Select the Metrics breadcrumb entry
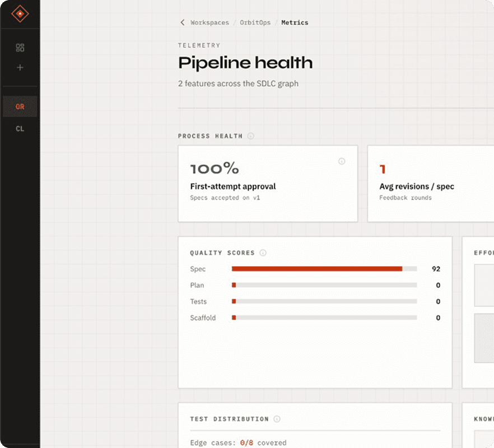The width and height of the screenshot is (494, 448). 295,22
